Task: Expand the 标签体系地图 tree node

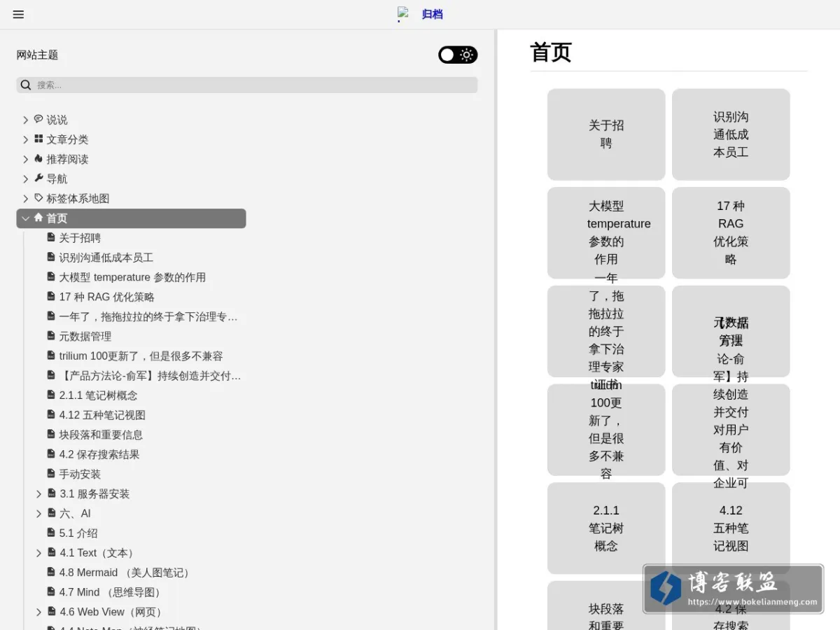Action: tap(26, 198)
